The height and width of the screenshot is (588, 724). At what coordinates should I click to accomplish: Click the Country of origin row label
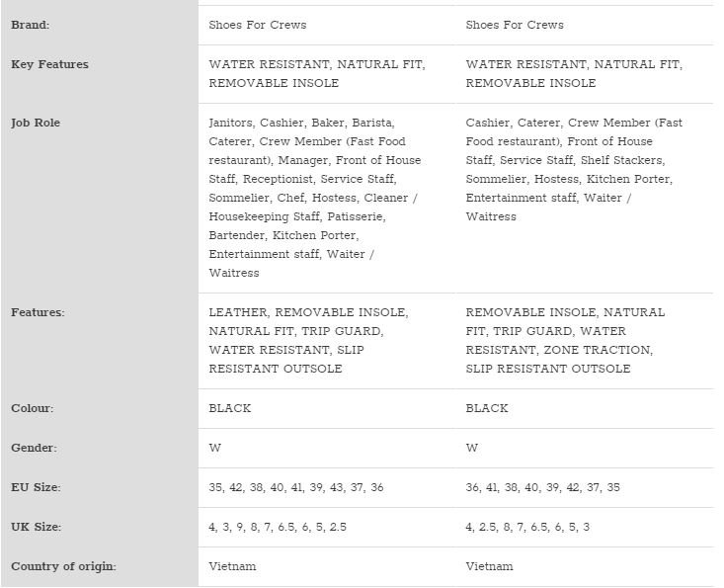tap(63, 566)
